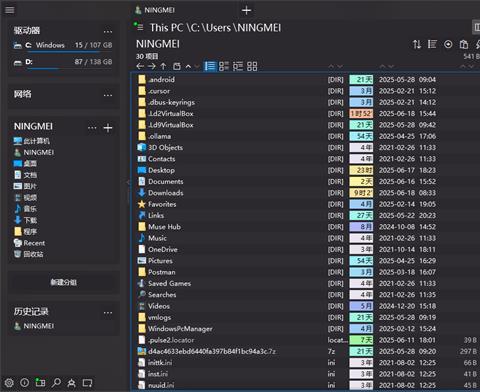Switch to details list view

[x=210, y=66]
